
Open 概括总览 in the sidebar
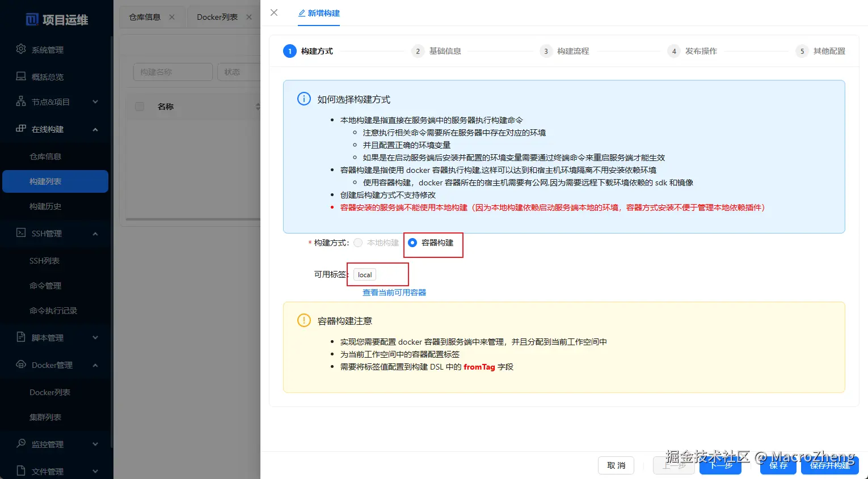[56, 77]
